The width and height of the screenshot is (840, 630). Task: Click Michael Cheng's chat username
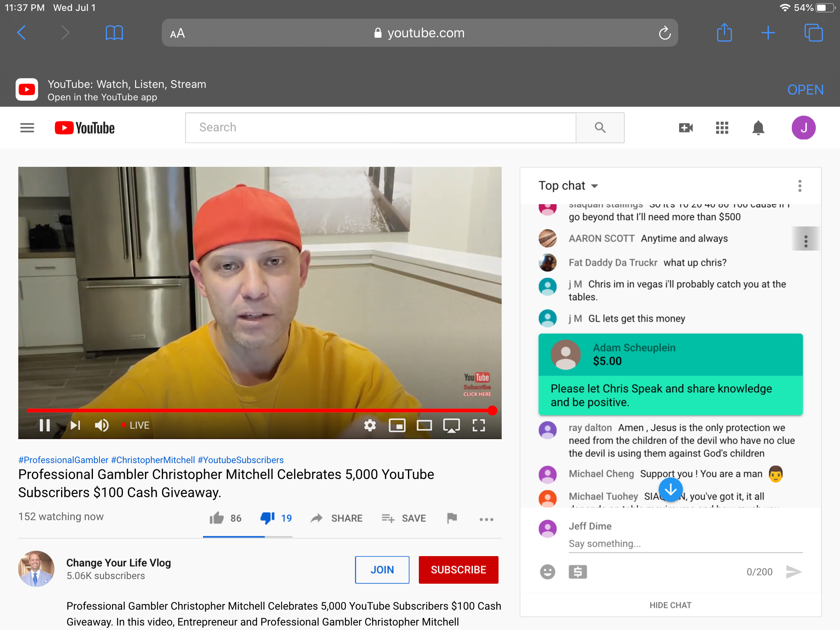tap(601, 474)
